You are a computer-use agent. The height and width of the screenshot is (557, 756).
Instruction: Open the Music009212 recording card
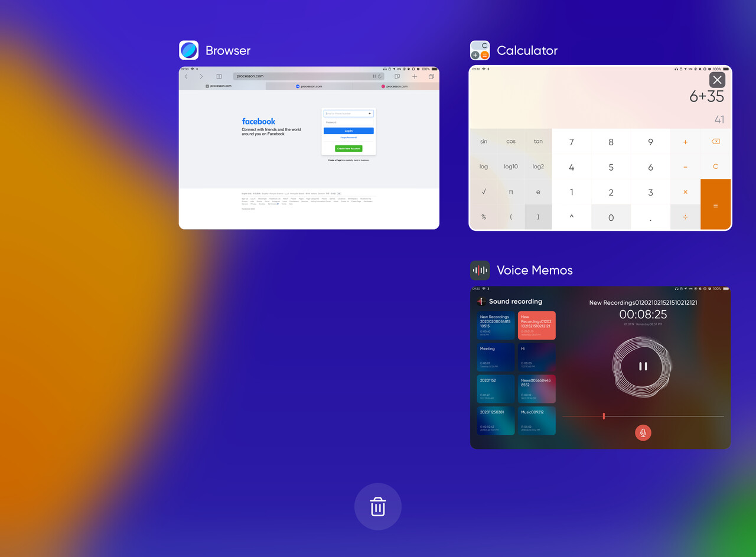(537, 421)
